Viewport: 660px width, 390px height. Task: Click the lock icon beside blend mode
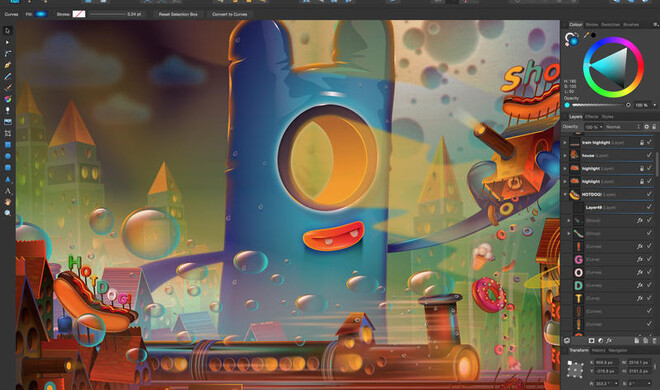654,127
